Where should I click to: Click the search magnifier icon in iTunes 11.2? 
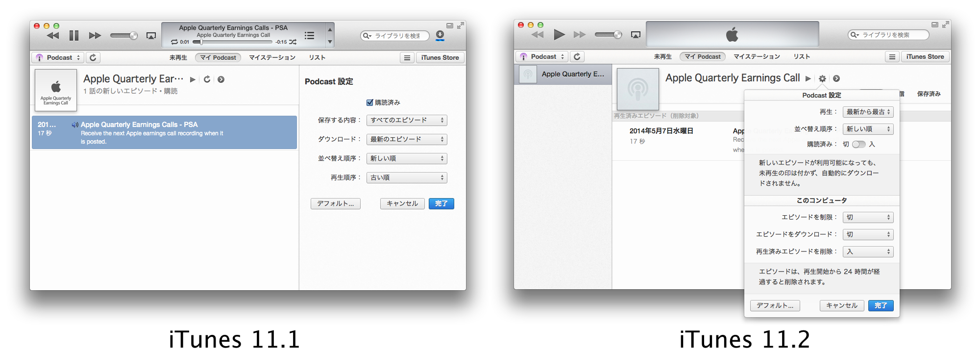click(x=855, y=35)
